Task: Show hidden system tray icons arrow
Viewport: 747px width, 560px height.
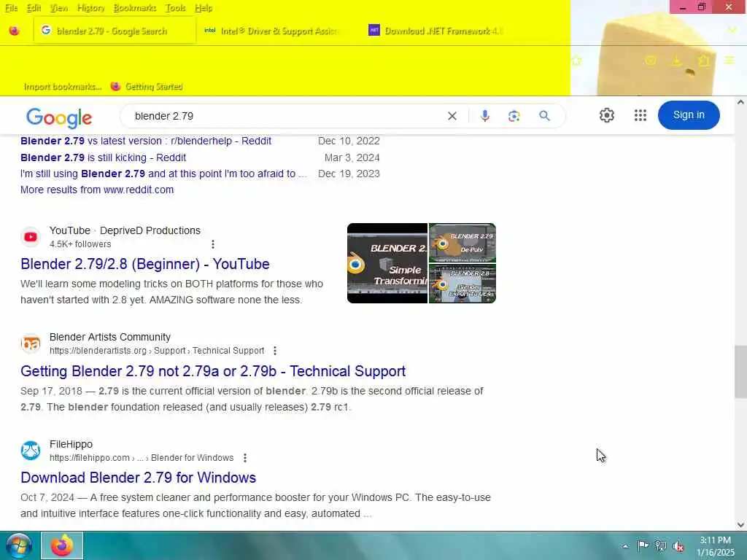Action: (625, 545)
